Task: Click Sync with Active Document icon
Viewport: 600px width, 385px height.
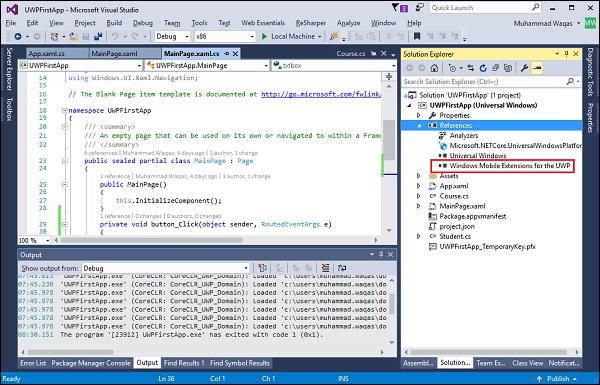Action: 470,68
